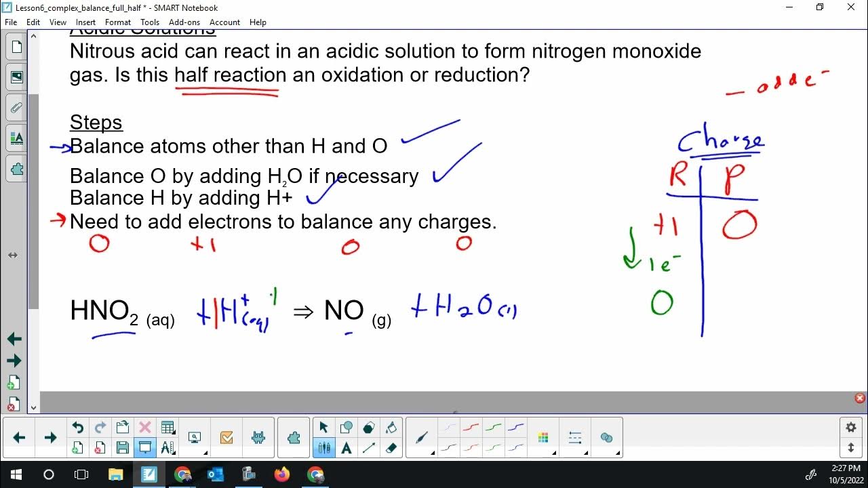The image size is (868, 488).
Task: Open the Properties side tab
Action: tap(16, 138)
